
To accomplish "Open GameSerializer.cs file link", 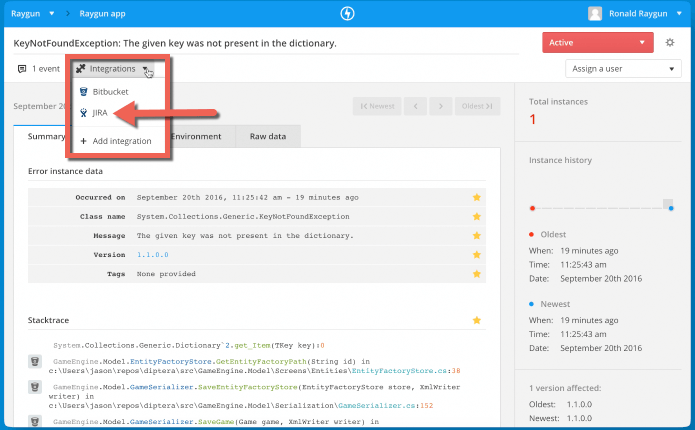I will pos(377,406).
